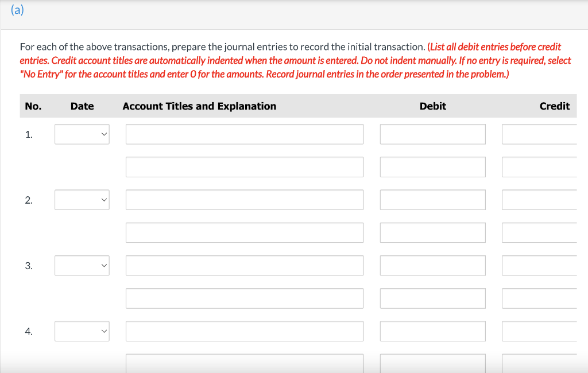
Task: Click the Debit amount field for entry 3
Action: (x=432, y=265)
